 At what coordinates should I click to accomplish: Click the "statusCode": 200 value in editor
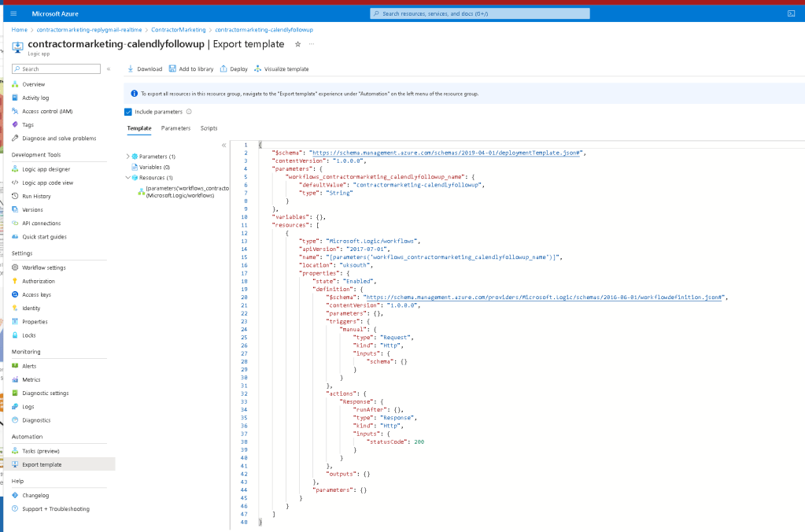[419, 441]
